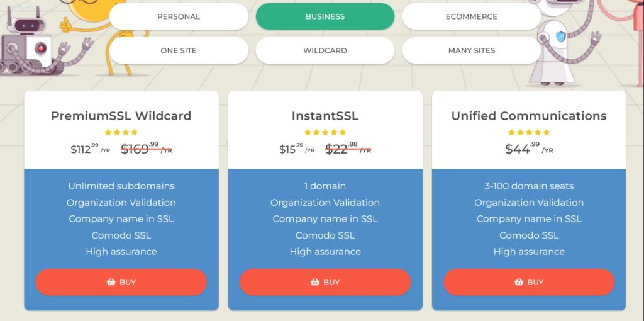
Task: Open the Unified Communications product title
Action: pos(529,116)
